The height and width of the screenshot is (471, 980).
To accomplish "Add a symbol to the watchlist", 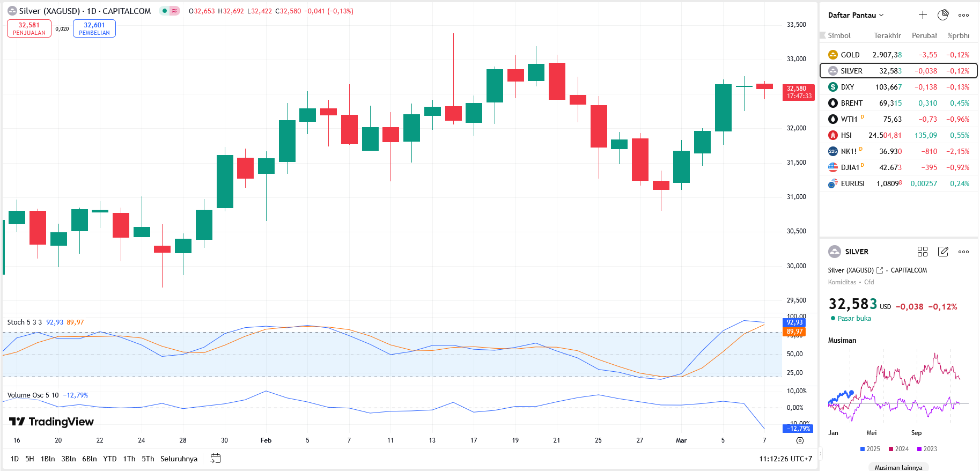I will click(923, 15).
